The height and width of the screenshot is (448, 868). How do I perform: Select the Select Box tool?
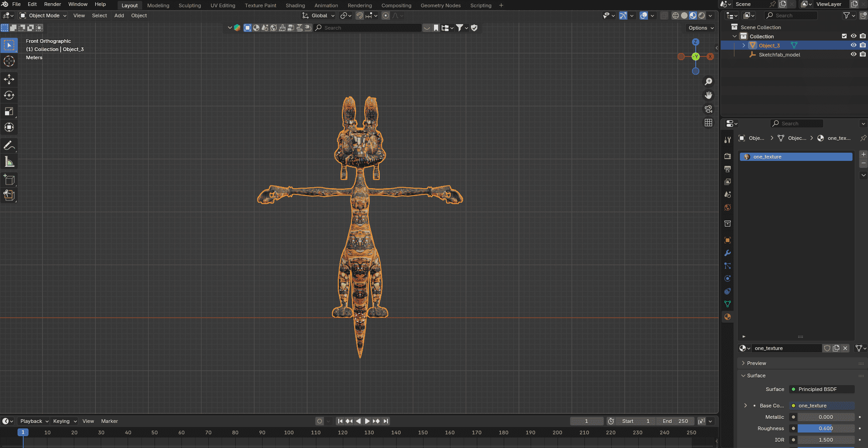tap(9, 45)
